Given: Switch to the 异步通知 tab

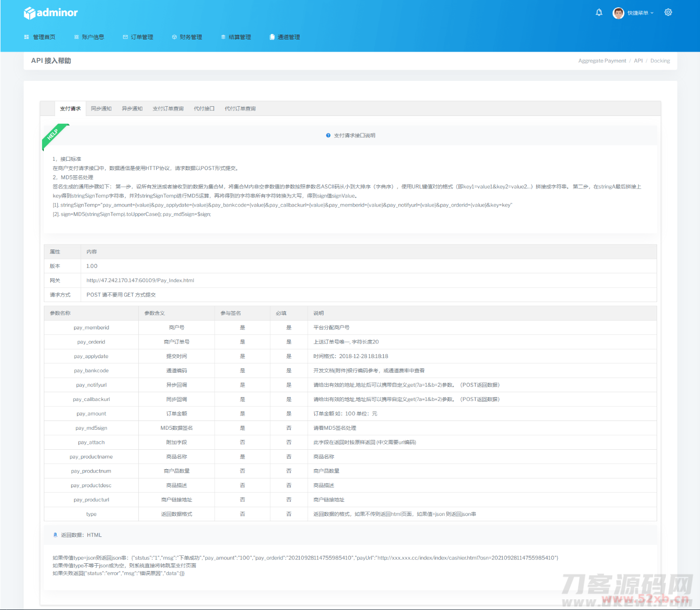Looking at the screenshot, I should coord(132,109).
